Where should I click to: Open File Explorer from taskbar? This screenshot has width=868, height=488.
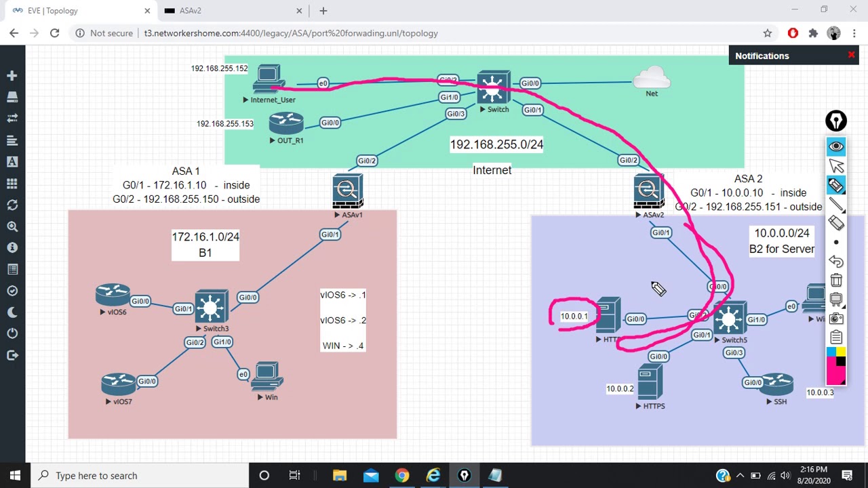point(339,475)
